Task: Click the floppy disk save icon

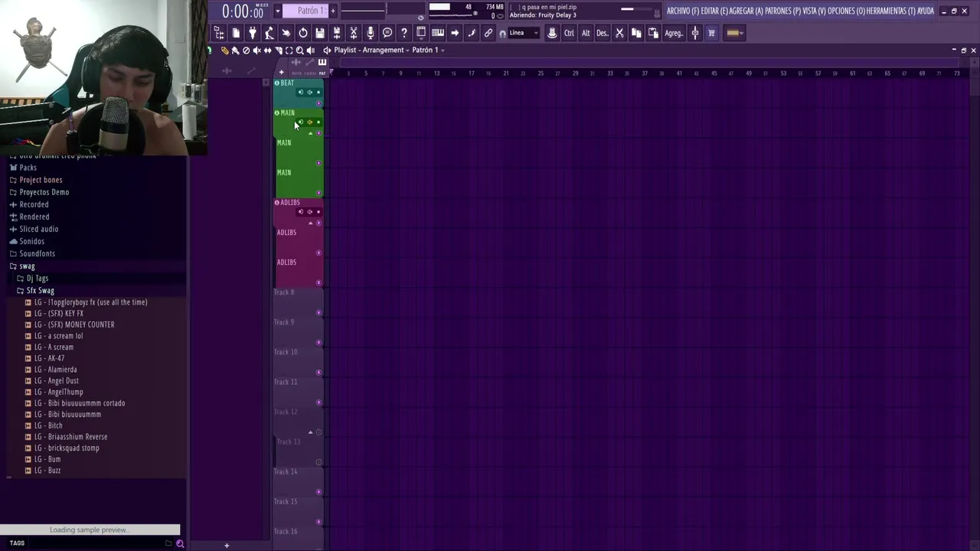Action: 320,33
